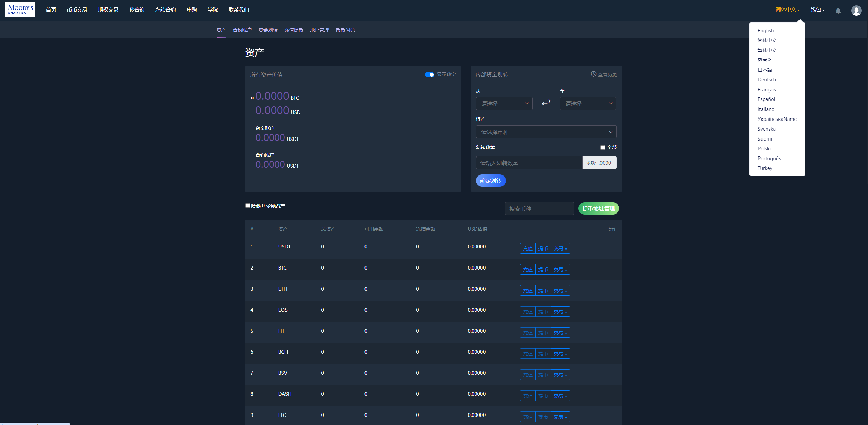Select the 资产 assets tab
Image resolution: width=868 pixels, height=425 pixels.
(x=221, y=30)
